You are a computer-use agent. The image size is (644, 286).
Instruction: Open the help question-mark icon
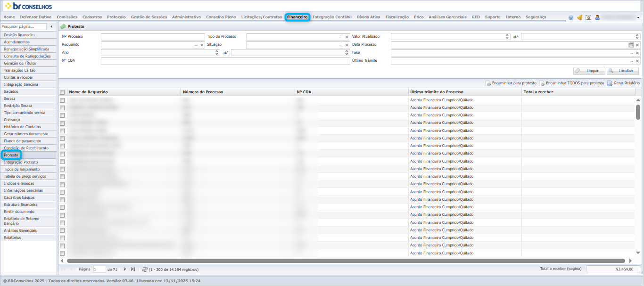click(x=571, y=17)
